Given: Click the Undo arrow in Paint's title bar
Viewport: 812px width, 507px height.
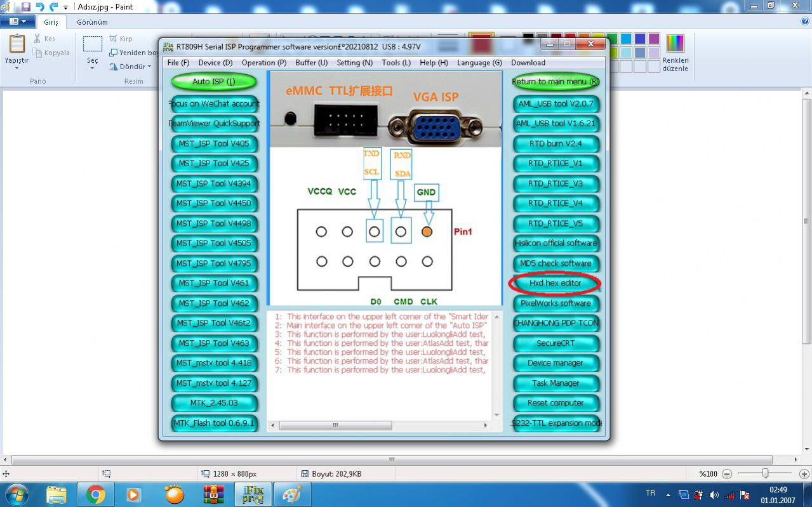Looking at the screenshot, I should [40, 7].
